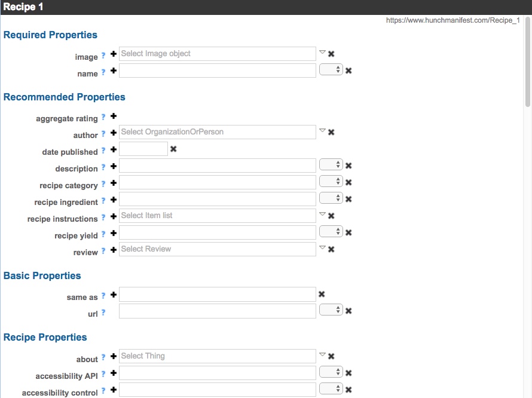Remove the author entry
The width and height of the screenshot is (532, 398).
click(331, 132)
